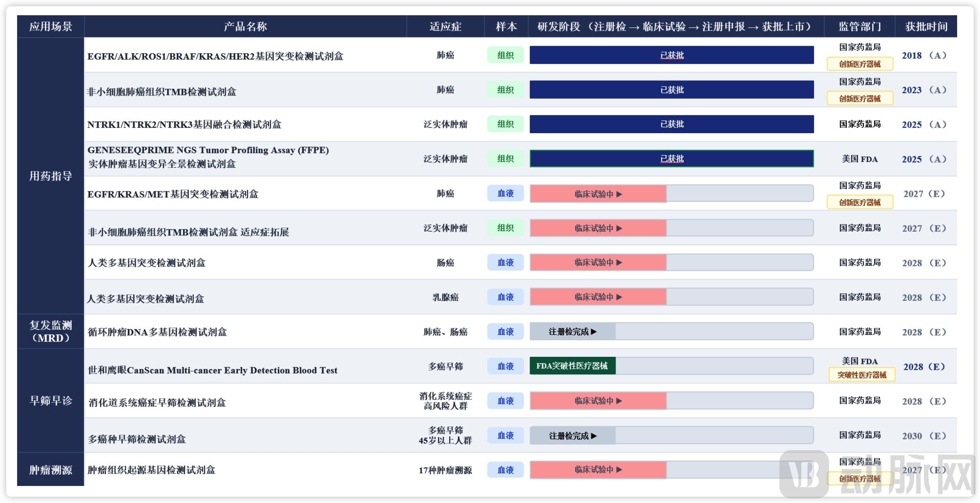Viewport: 980px width, 503px height.
Task: Click 临床试验中 bar in the 肠癌 row
Action: (598, 262)
